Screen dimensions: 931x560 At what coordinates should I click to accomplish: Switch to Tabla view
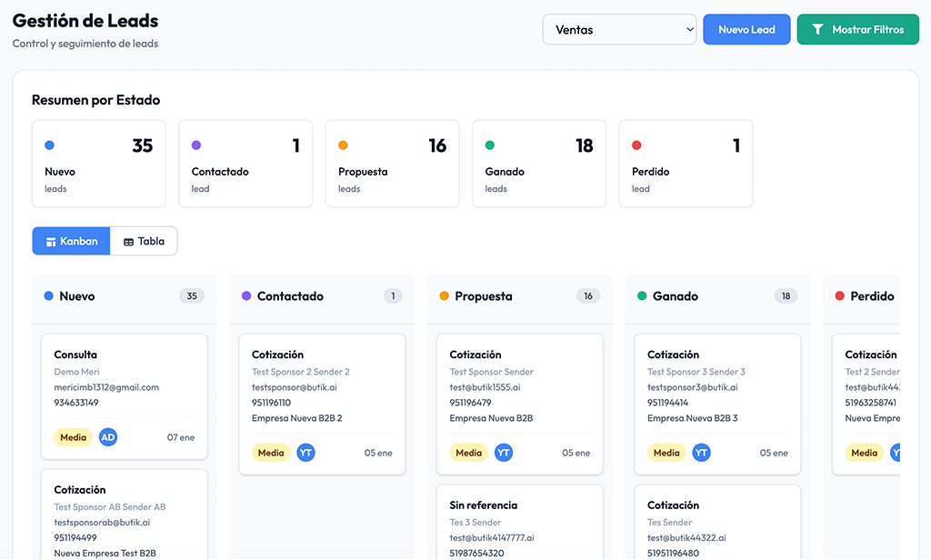[x=144, y=241]
